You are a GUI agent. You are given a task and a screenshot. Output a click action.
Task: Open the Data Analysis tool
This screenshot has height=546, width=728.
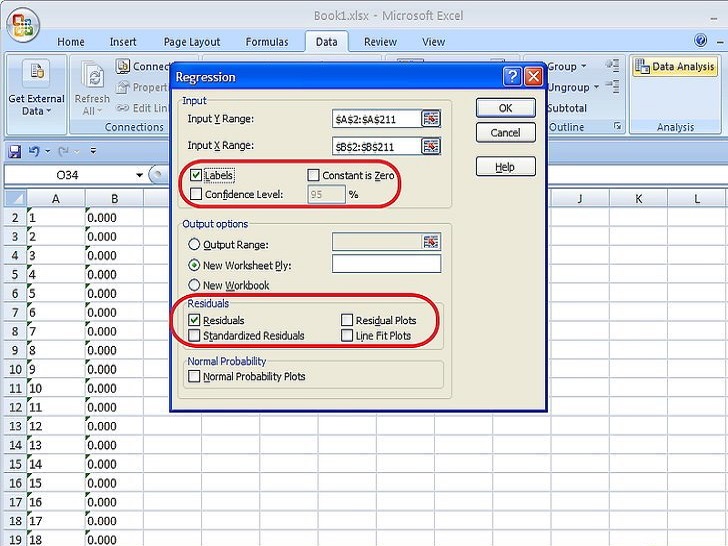(675, 67)
